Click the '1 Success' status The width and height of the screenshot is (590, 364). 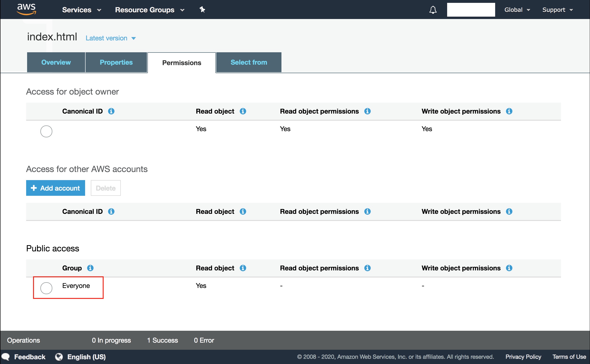coord(162,340)
